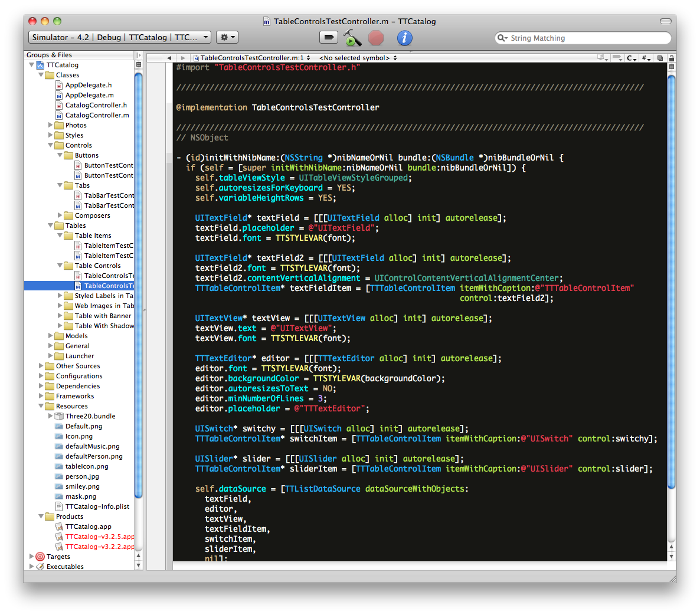This screenshot has height=615, width=700.
Task: Expand the Executables group
Action: [32, 567]
